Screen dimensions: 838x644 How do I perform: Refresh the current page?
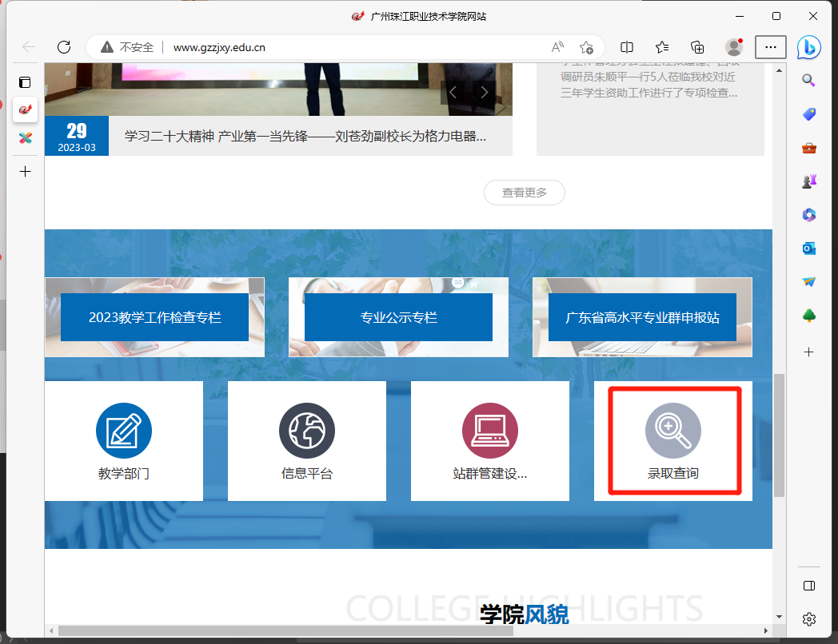click(64, 47)
